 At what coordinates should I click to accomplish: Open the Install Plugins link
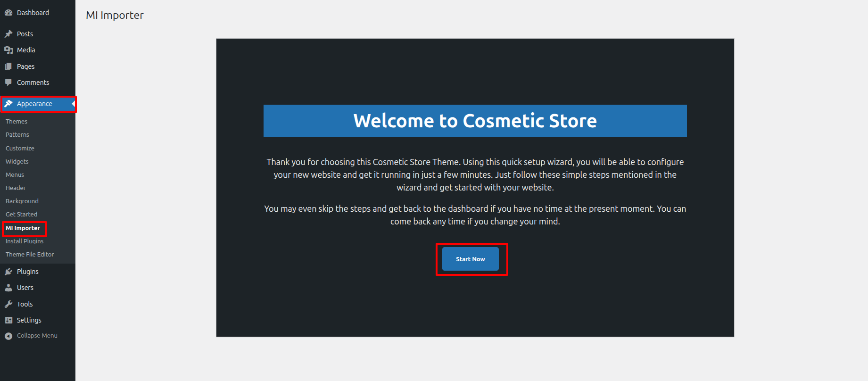(25, 241)
